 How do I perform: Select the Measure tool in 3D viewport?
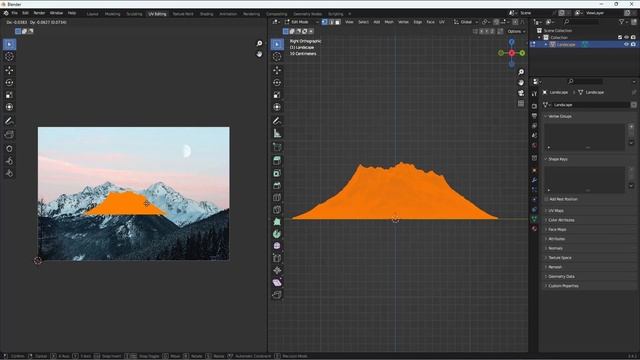pos(277,133)
